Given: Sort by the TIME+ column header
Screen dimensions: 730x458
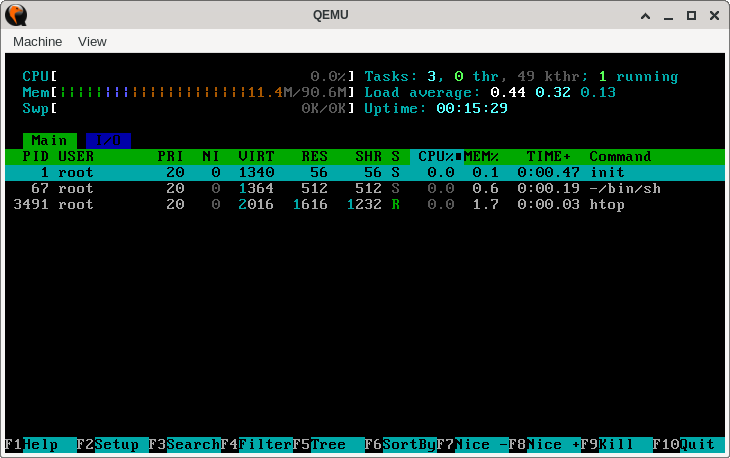Looking at the screenshot, I should [548, 157].
